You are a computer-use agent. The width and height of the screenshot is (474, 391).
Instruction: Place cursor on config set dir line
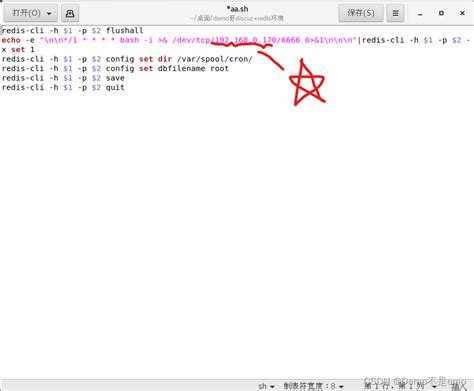[x=127, y=59]
